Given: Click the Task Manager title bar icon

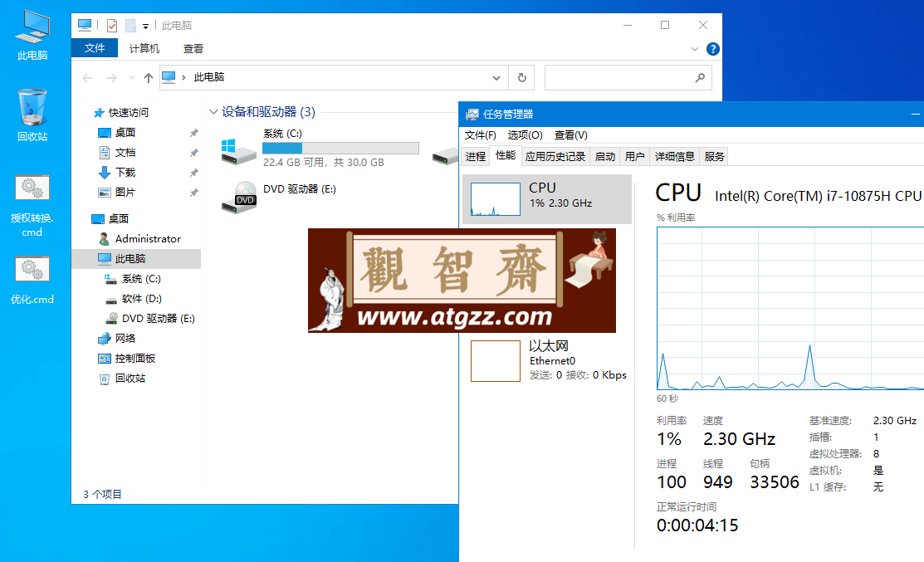Looking at the screenshot, I should pos(472,115).
